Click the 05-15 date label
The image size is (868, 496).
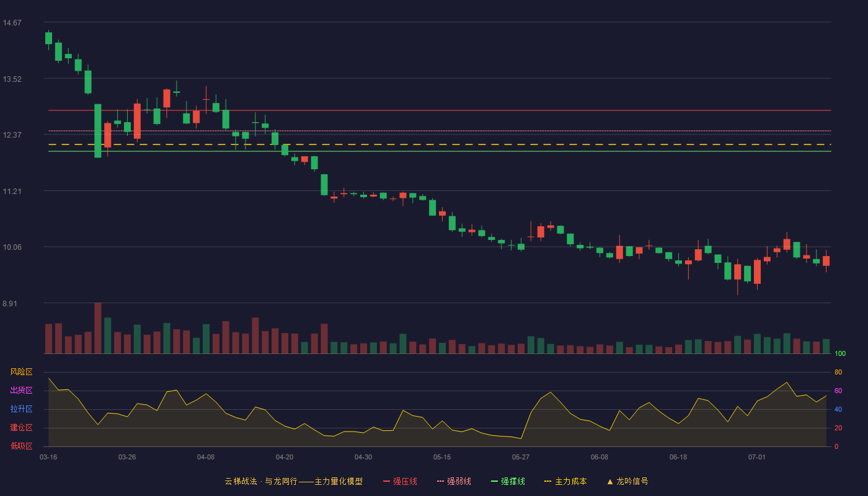[442, 457]
